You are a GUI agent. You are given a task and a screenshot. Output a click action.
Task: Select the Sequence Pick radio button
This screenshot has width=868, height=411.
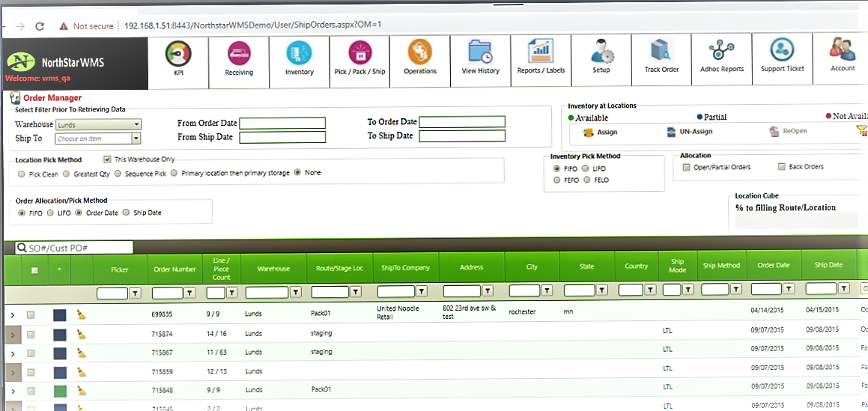click(118, 173)
